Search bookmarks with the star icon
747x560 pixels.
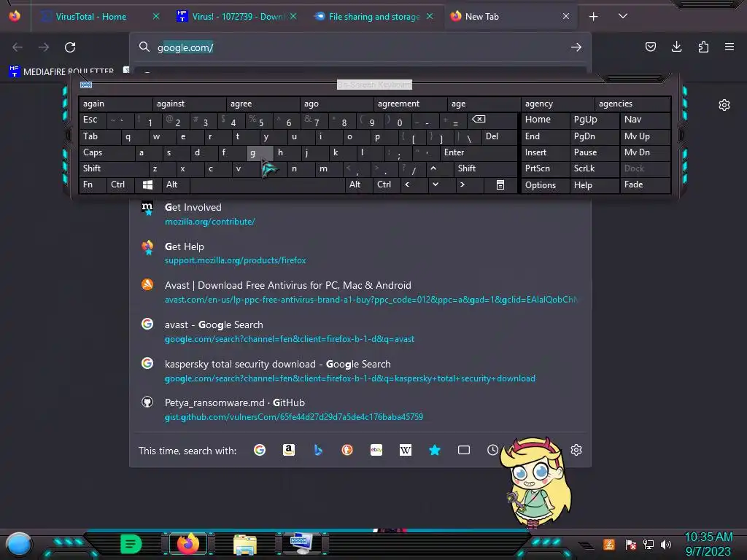[435, 450]
